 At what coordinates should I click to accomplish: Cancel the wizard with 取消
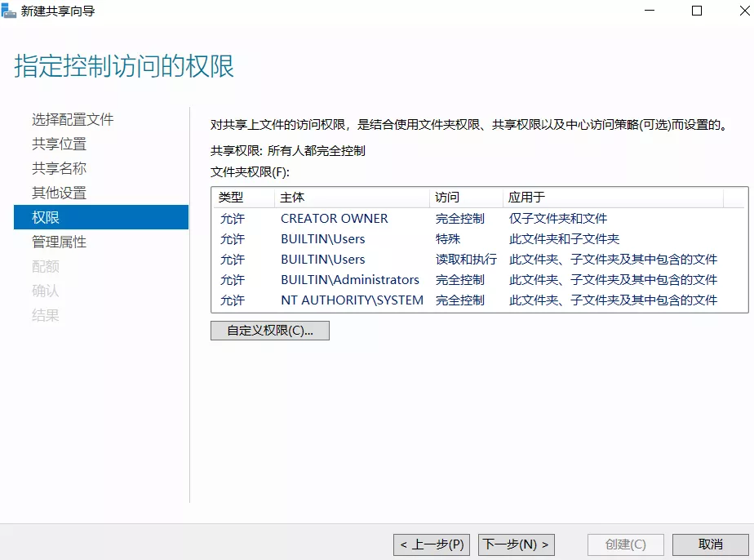[x=710, y=544]
